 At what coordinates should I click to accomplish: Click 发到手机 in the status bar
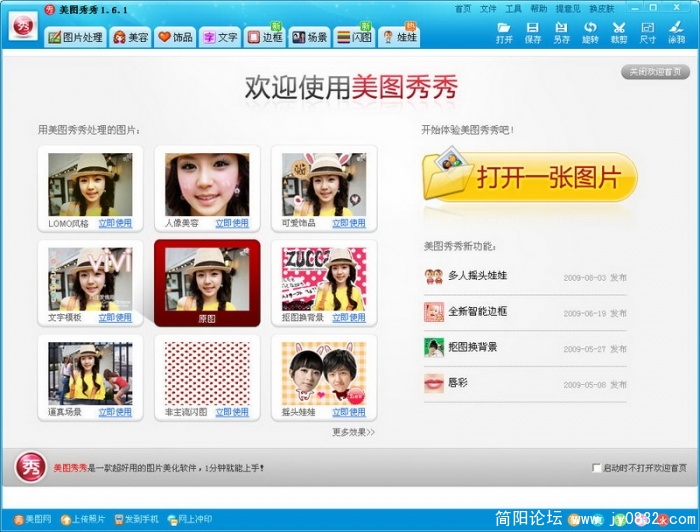pos(136,519)
